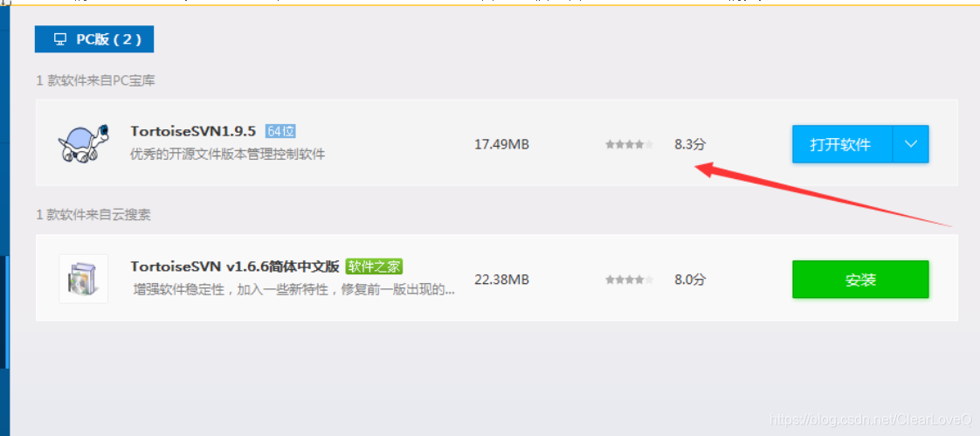This screenshot has width=980, height=436.
Task: Click the 22.38MB file size label
Action: point(502,280)
